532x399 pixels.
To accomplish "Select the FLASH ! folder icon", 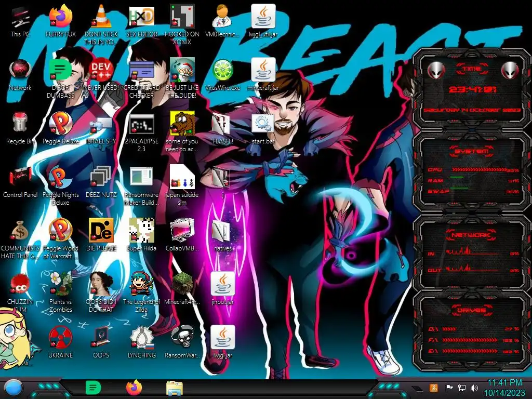I will [221, 124].
